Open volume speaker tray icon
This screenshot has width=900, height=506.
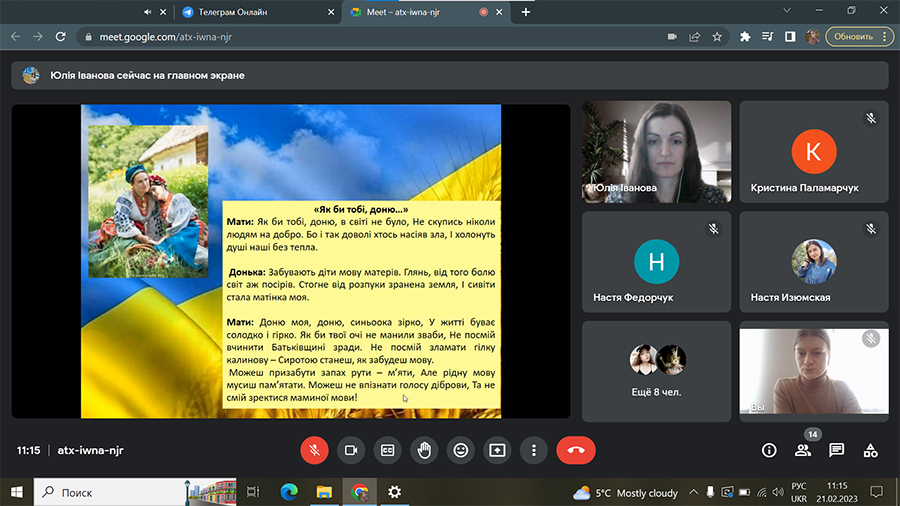pos(778,492)
